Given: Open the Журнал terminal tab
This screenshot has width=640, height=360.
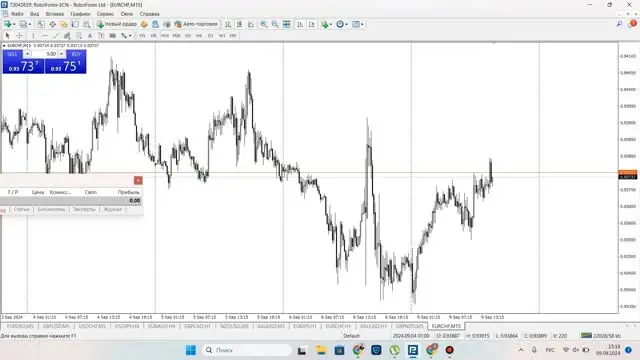Looking at the screenshot, I should (113, 209).
